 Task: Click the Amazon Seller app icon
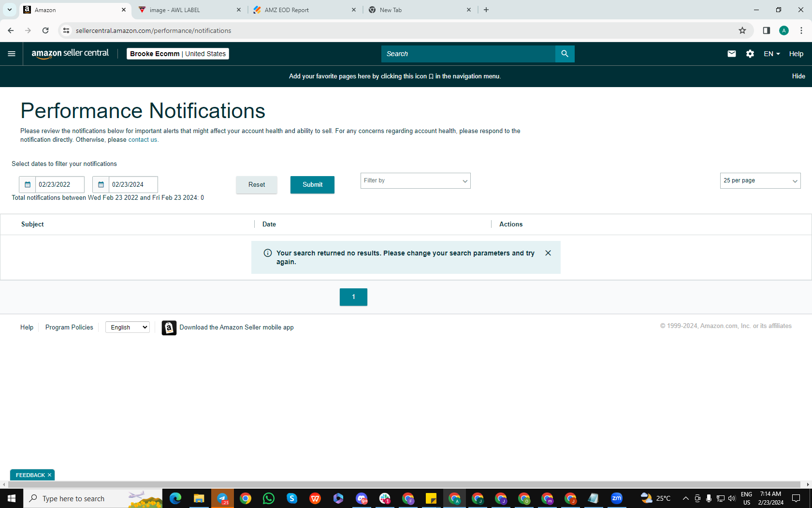(169, 328)
